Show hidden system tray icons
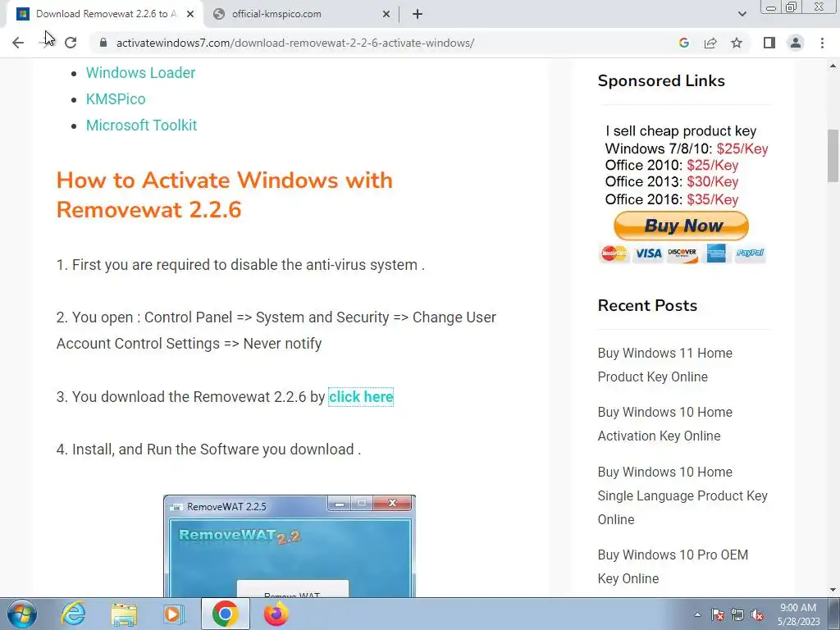The height and width of the screenshot is (630, 840). click(x=697, y=615)
